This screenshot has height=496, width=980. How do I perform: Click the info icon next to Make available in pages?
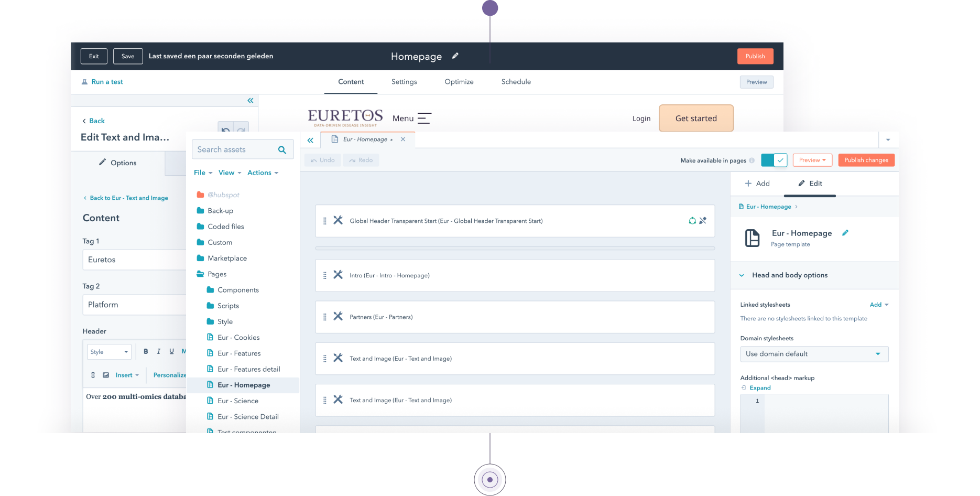752,160
